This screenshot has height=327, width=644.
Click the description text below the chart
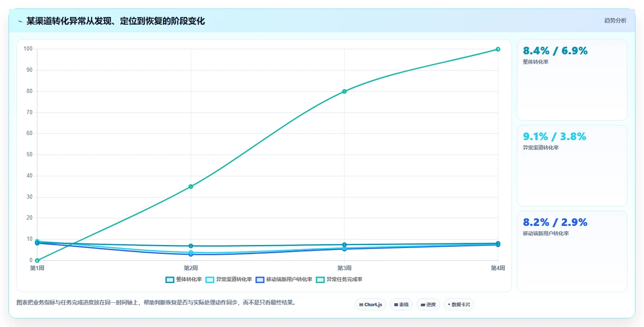[x=156, y=303]
